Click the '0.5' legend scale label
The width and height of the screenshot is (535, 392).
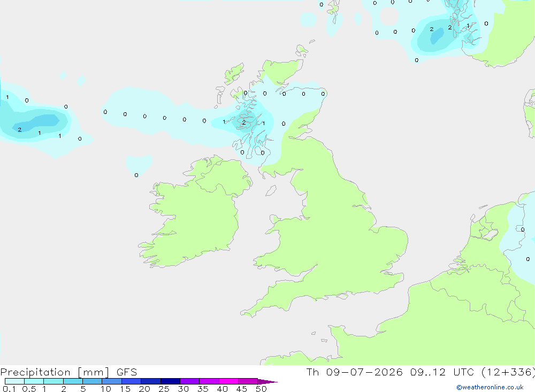click(29, 389)
